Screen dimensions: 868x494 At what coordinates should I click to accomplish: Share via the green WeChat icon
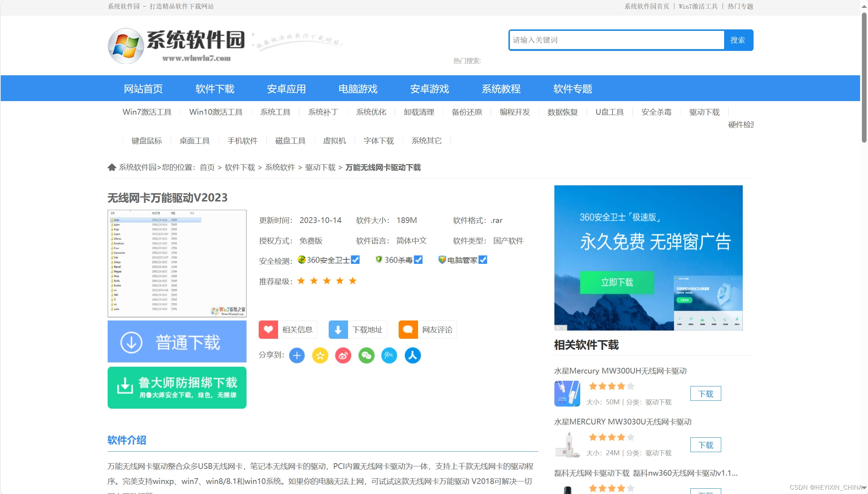point(366,355)
